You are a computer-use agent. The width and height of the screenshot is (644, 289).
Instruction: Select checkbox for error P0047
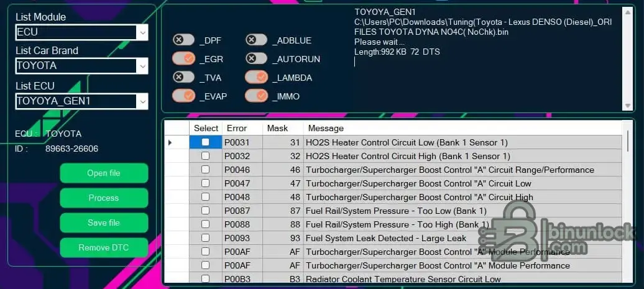[206, 183]
